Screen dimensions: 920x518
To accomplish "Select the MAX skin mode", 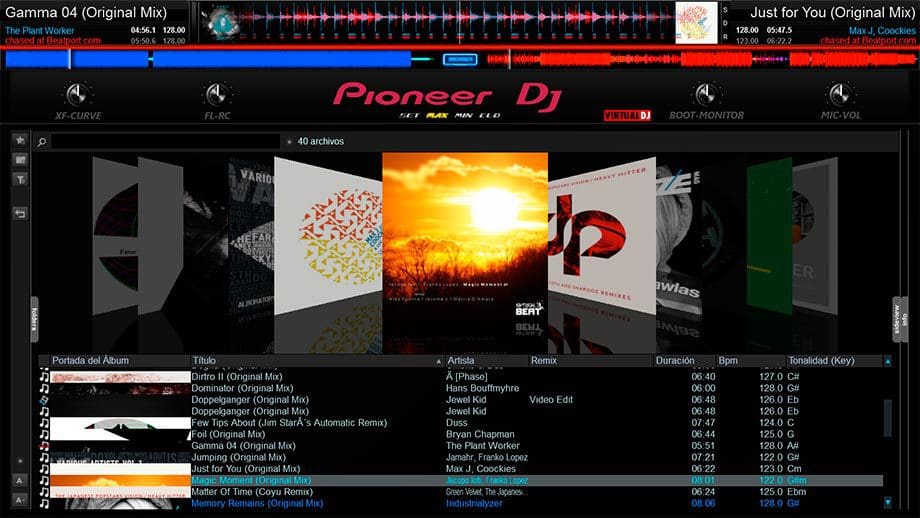I will coord(437,116).
